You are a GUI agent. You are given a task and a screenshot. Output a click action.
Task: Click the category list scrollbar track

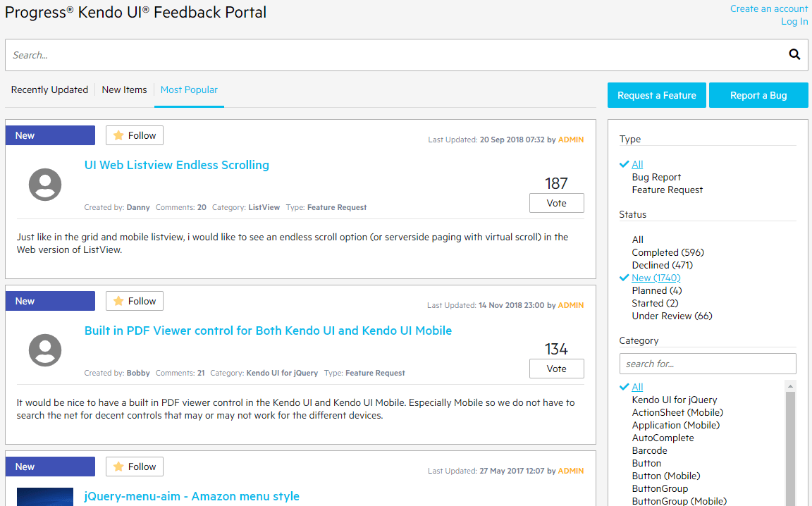point(790,448)
